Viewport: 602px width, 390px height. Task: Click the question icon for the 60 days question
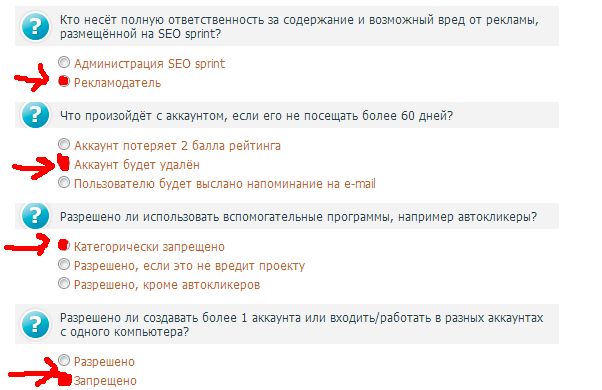tap(35, 114)
